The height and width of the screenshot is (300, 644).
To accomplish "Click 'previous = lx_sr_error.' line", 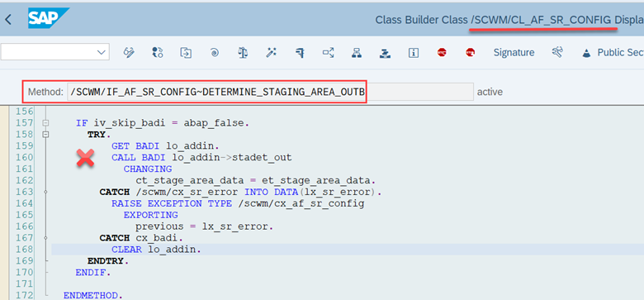I will tap(205, 226).
